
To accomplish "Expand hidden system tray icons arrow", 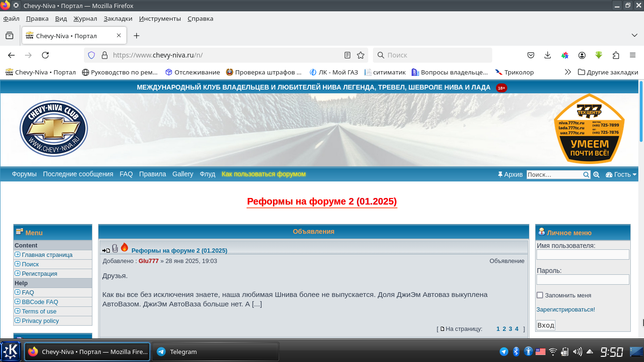I will pyautogui.click(x=590, y=352).
